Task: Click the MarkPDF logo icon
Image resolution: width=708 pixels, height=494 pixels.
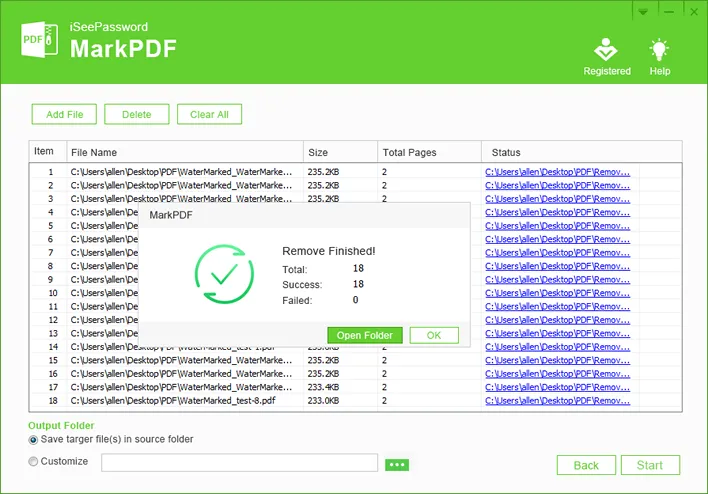Action: pos(39,39)
